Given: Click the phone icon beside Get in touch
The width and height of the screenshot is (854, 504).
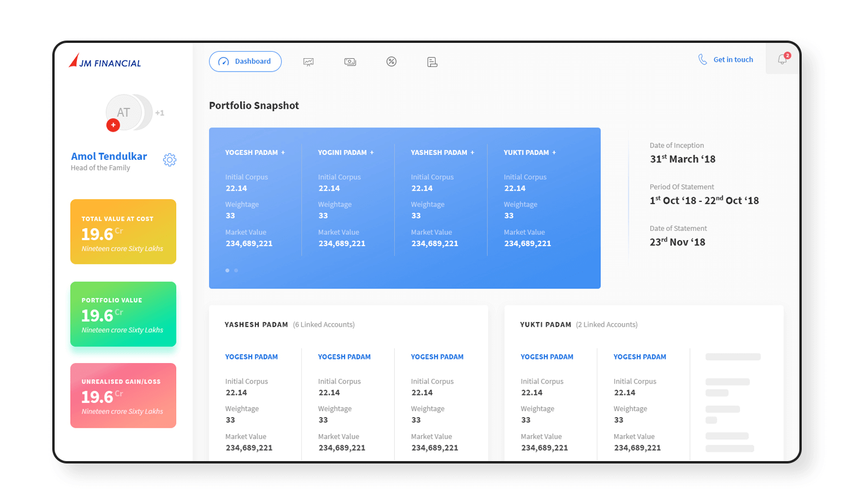Looking at the screenshot, I should point(702,59).
